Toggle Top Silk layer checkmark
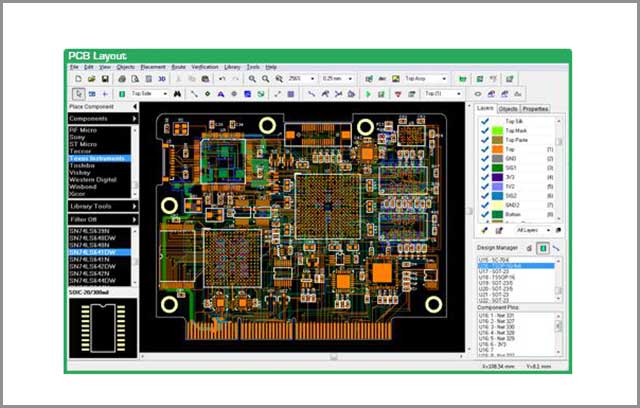 [x=485, y=121]
